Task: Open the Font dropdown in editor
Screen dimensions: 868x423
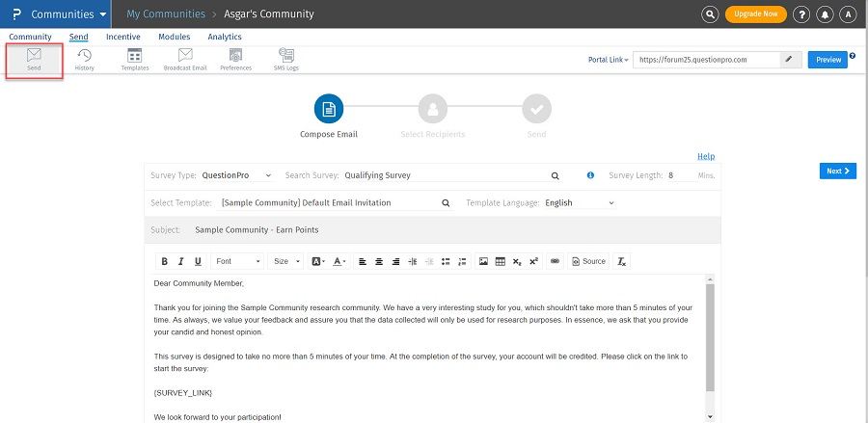Action: pyautogui.click(x=237, y=261)
